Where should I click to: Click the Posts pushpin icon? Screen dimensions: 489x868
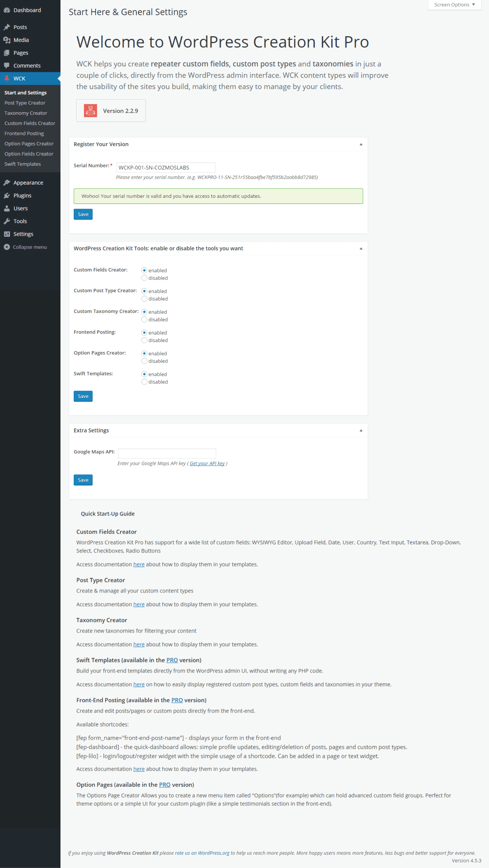point(7,27)
